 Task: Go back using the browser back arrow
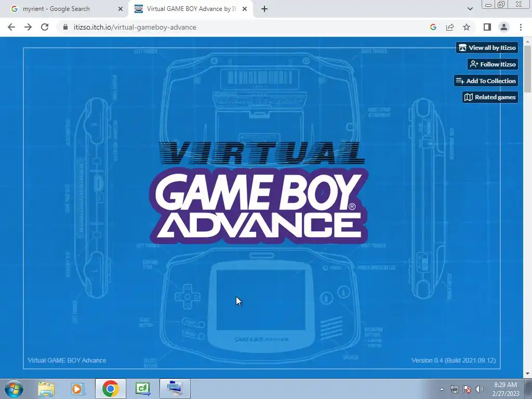(x=11, y=27)
